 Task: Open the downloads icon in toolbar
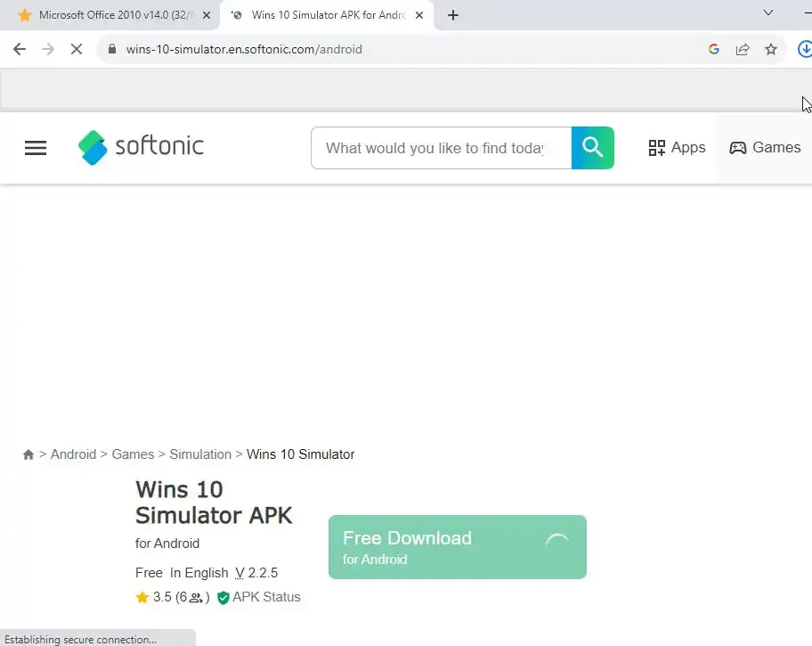[805, 49]
